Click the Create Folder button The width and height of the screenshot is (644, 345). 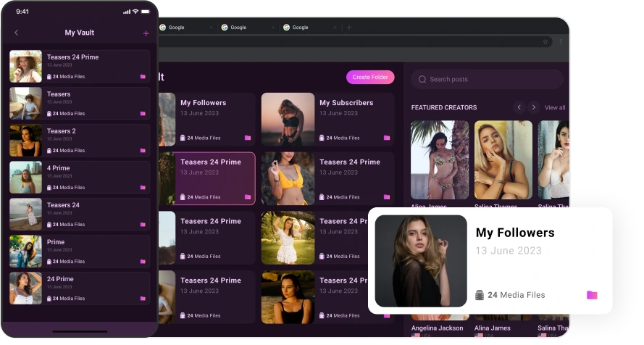(x=370, y=78)
